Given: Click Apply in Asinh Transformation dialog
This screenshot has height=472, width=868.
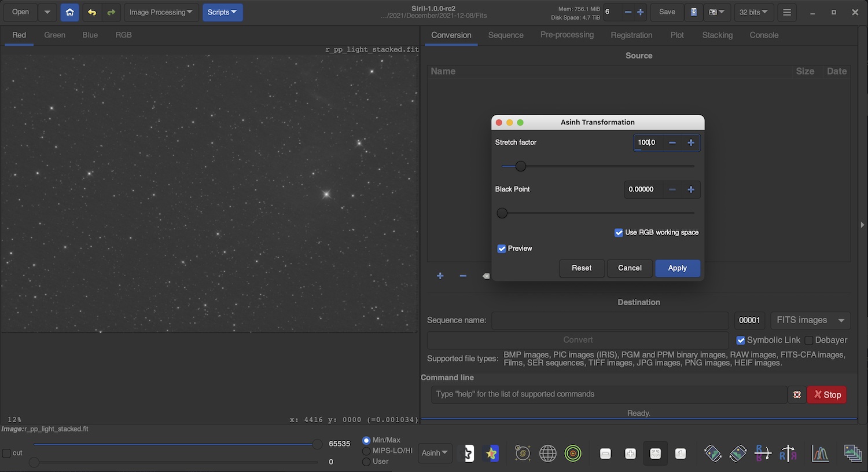Looking at the screenshot, I should point(677,268).
